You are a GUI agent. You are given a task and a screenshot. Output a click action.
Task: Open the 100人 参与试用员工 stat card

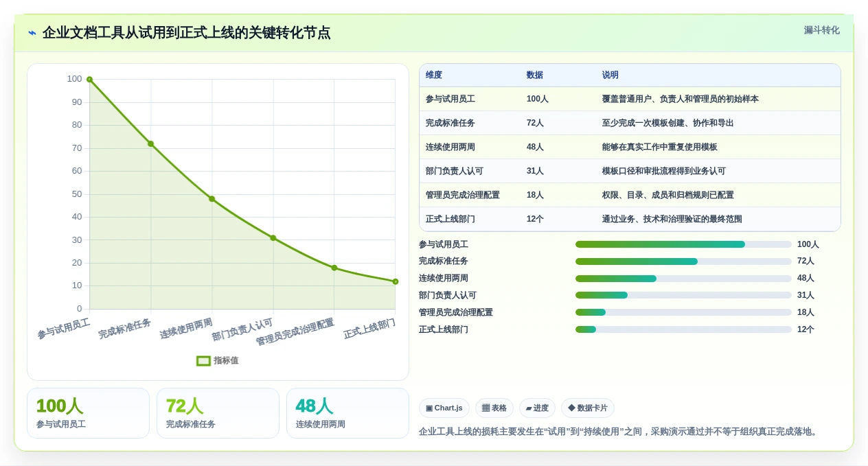[88, 413]
